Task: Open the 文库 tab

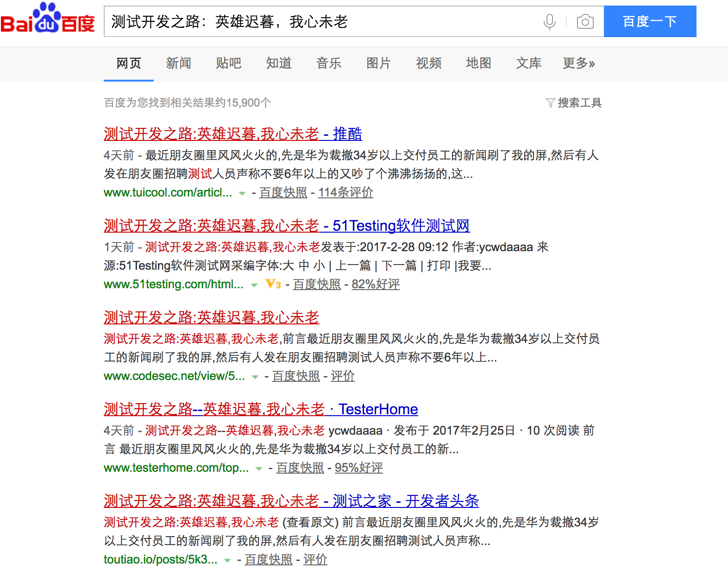Action: point(529,63)
